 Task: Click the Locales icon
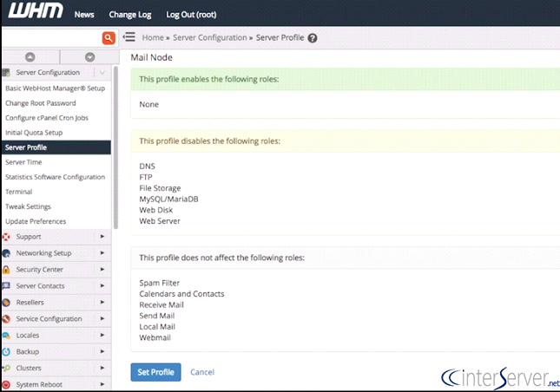(x=6, y=336)
